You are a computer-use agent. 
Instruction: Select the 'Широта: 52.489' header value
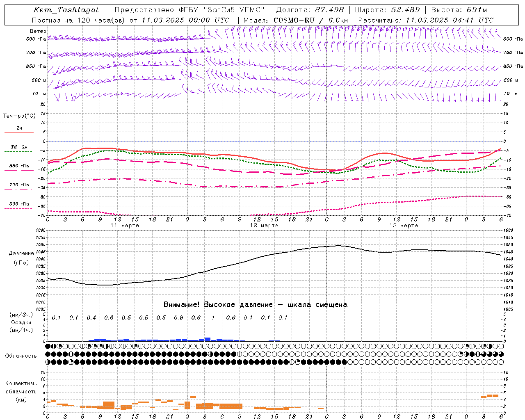387,10
